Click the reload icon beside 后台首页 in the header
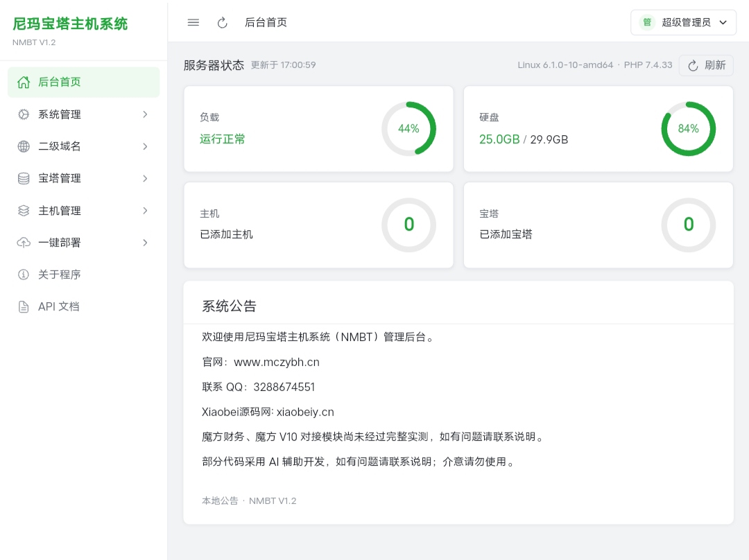This screenshot has height=560, width=749. point(222,22)
